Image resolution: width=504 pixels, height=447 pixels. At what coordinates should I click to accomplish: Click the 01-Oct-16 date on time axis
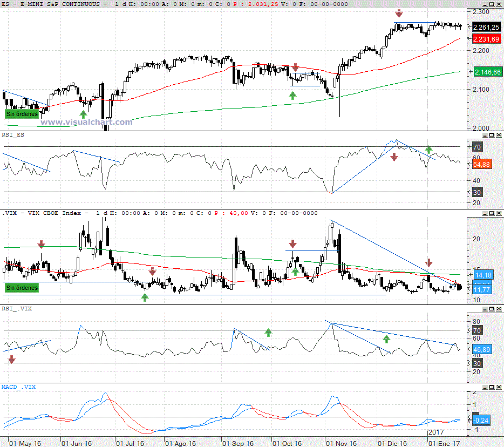(287, 443)
